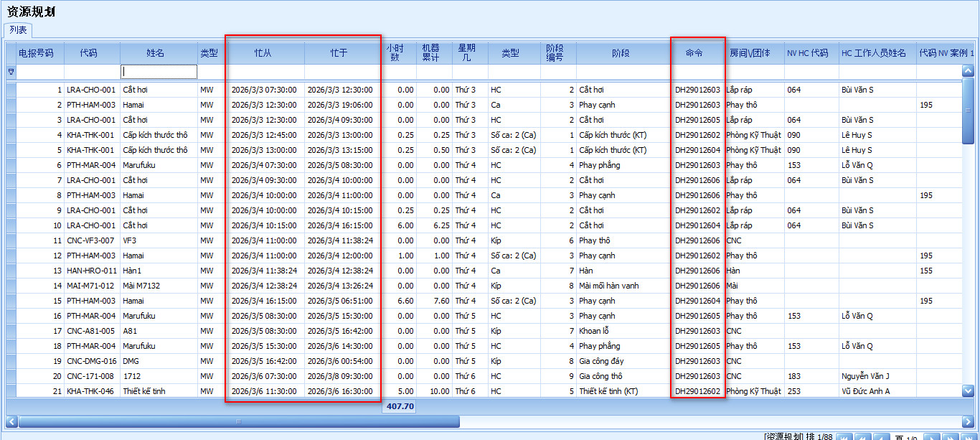Click the previous record pager arrow
Image resolution: width=980 pixels, height=440 pixels.
tap(882, 437)
